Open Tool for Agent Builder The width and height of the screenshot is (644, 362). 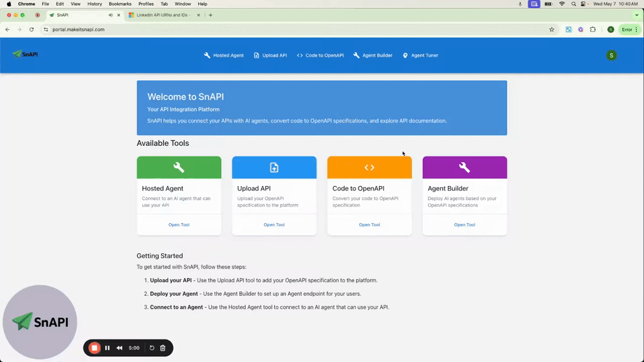coord(465,225)
